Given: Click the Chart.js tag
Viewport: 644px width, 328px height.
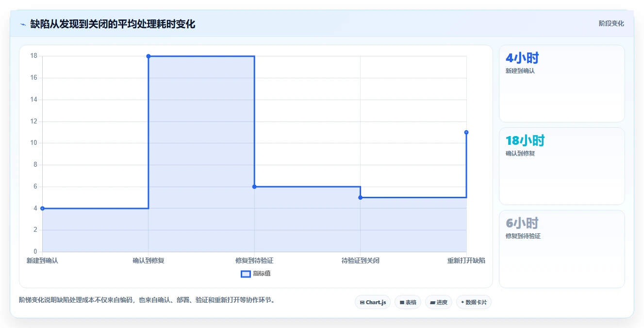Looking at the screenshot, I should 373,302.
